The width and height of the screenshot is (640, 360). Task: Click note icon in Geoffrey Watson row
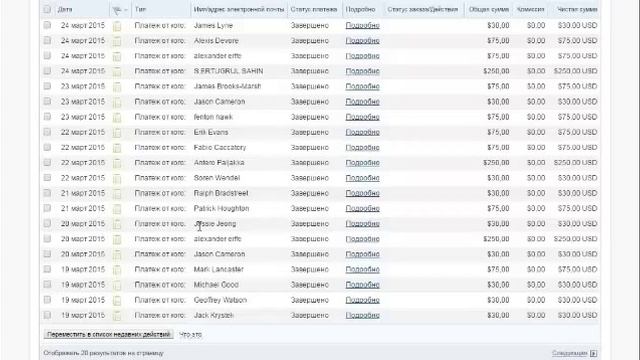(117, 300)
